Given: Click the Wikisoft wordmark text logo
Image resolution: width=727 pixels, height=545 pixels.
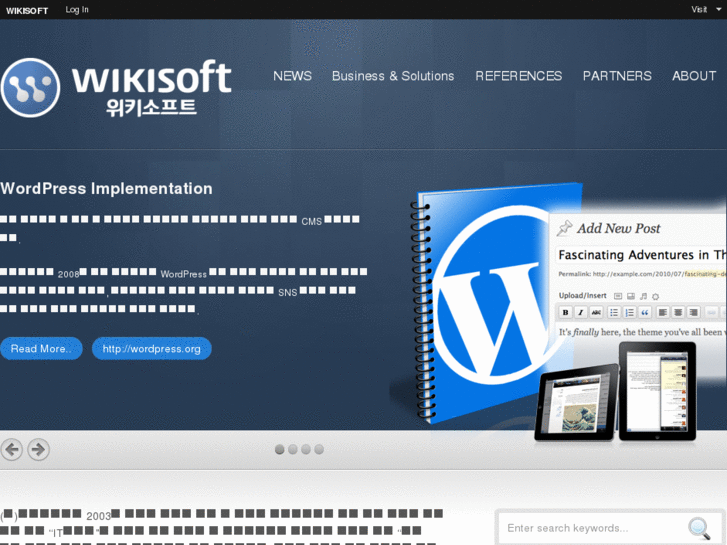Looking at the screenshot, I should [152, 87].
